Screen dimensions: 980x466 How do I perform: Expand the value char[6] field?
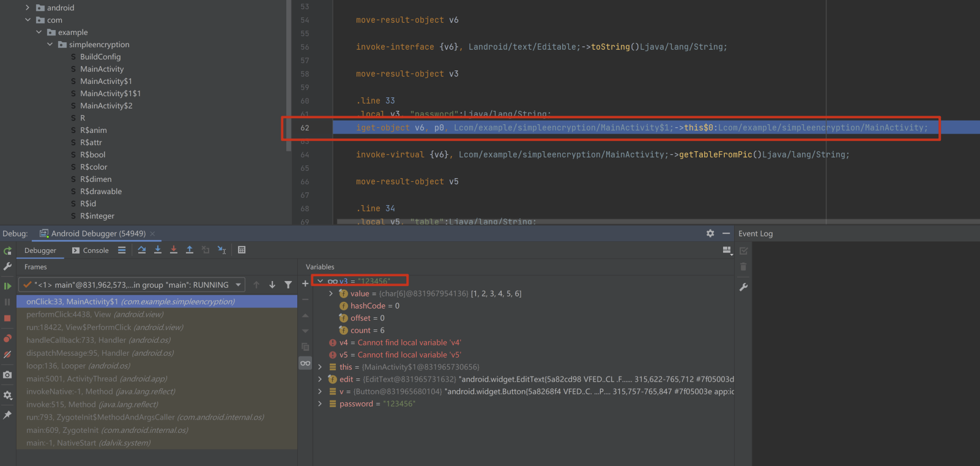click(x=331, y=293)
